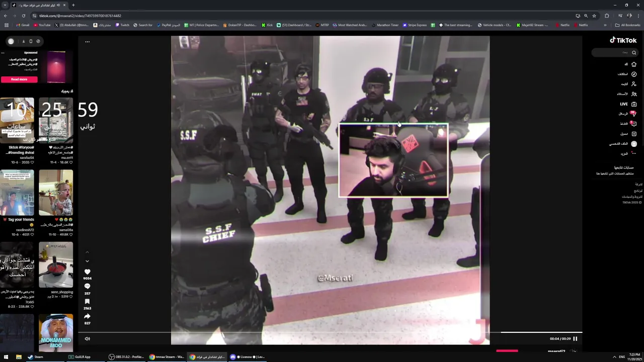This screenshot has height=362, width=644.
Task: Go back with browser back arrow
Action: 5,16
